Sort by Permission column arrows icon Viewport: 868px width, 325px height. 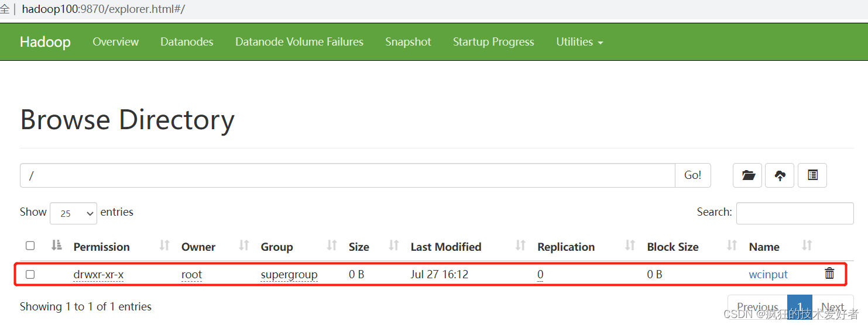click(164, 246)
